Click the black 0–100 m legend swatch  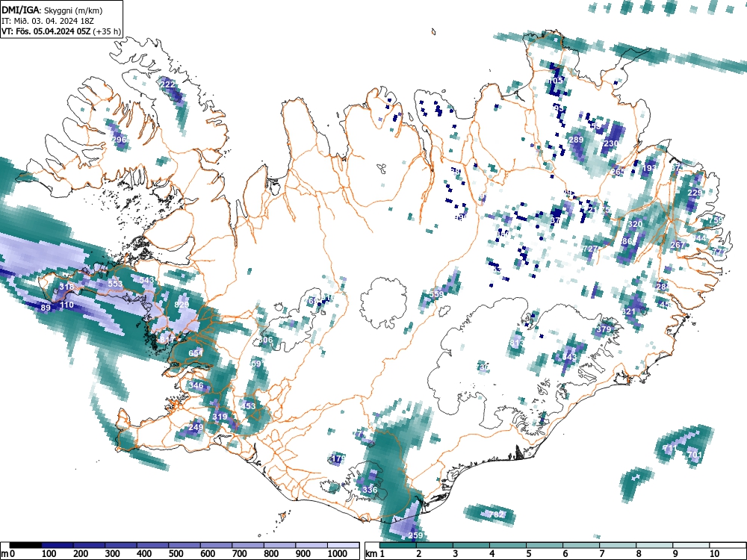click(25, 545)
